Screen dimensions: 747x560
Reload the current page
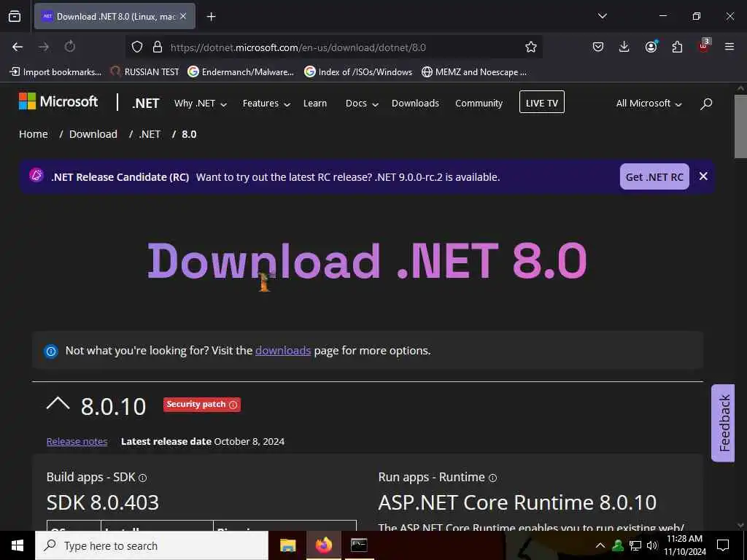(x=69, y=47)
